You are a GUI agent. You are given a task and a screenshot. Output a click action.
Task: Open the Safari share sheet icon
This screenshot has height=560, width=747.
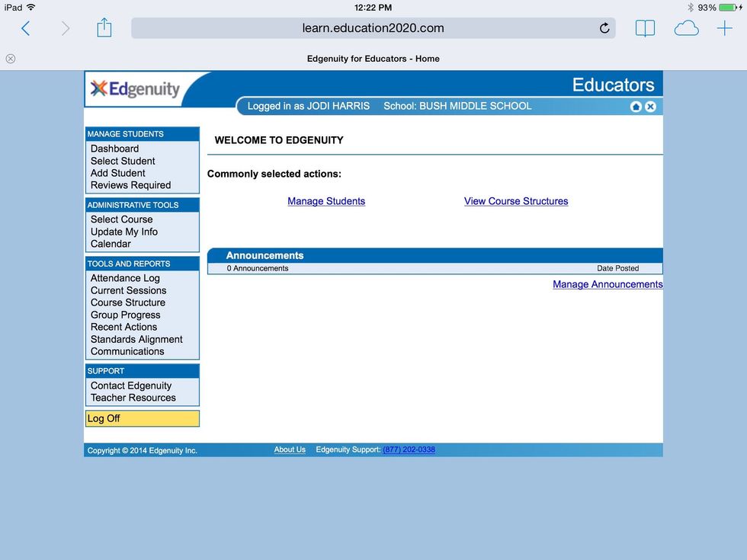click(x=104, y=29)
